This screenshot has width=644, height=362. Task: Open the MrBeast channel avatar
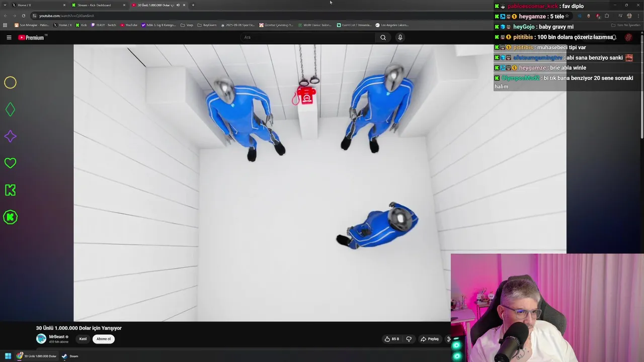(41, 338)
